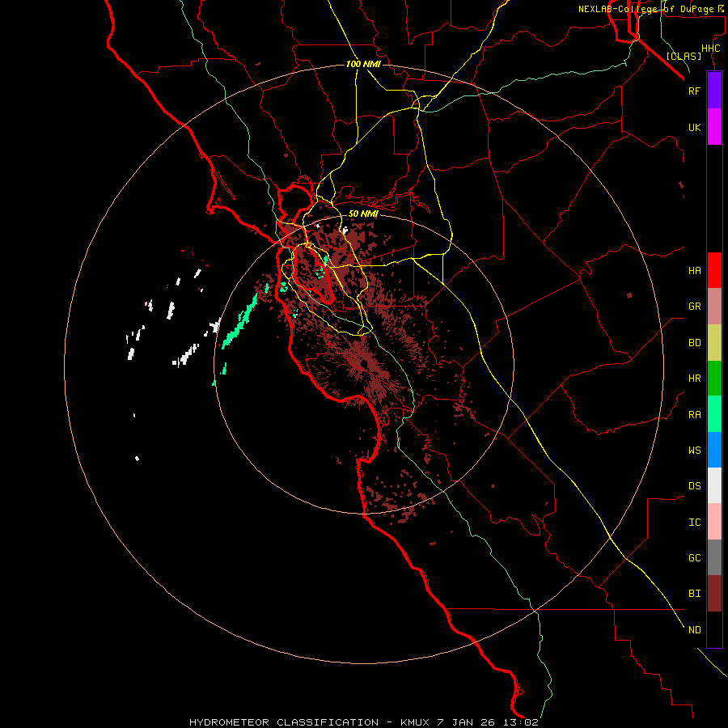This screenshot has height=728, width=728.
Task: Click the "HYDROMETEOR CLASSIFICATION" title text
Action: click(284, 722)
